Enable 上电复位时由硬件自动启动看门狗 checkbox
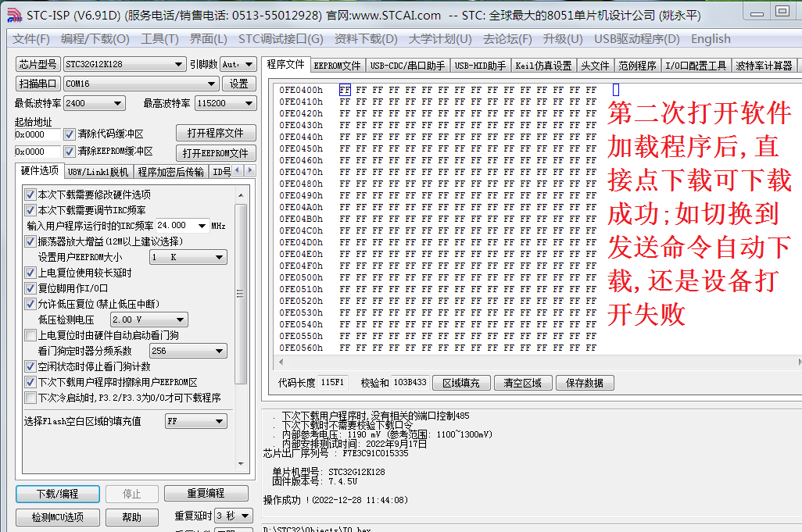 [x=30, y=335]
